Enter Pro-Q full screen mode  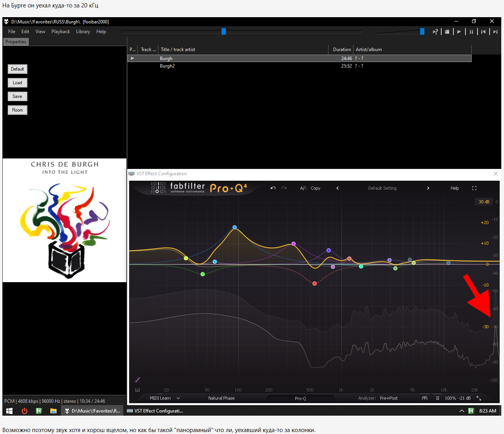474,188
